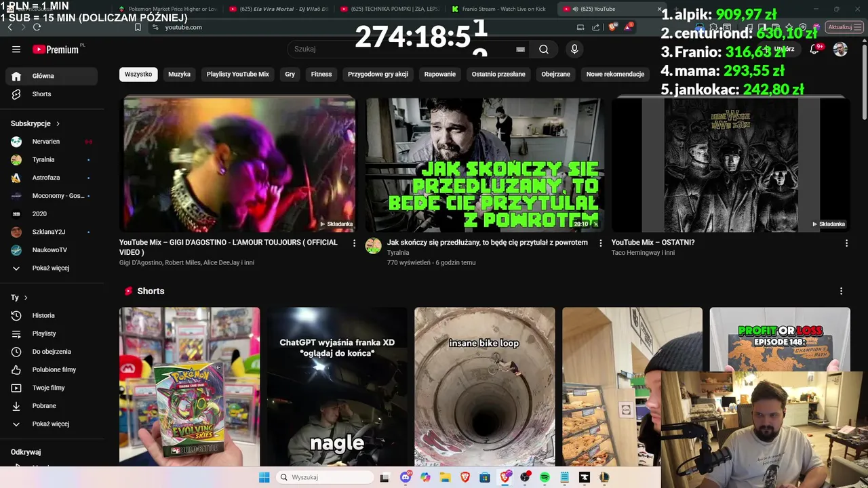Open NaukowoTV subscription channel
The image size is (868, 488).
coord(52,250)
